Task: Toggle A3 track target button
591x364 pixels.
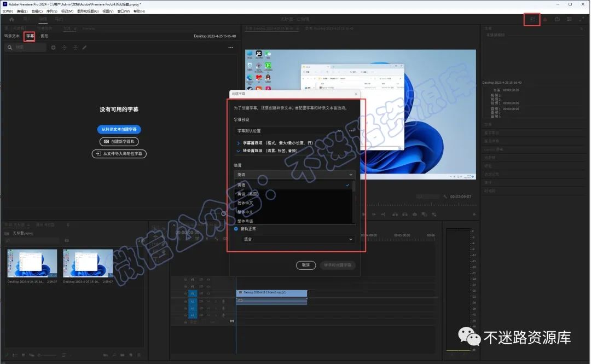Action: pyautogui.click(x=193, y=315)
